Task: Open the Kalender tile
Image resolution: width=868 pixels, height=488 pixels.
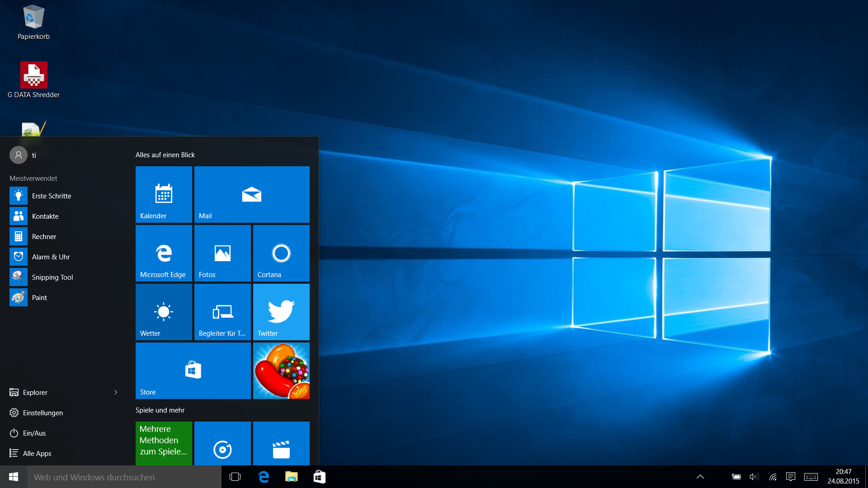Action: (x=164, y=194)
